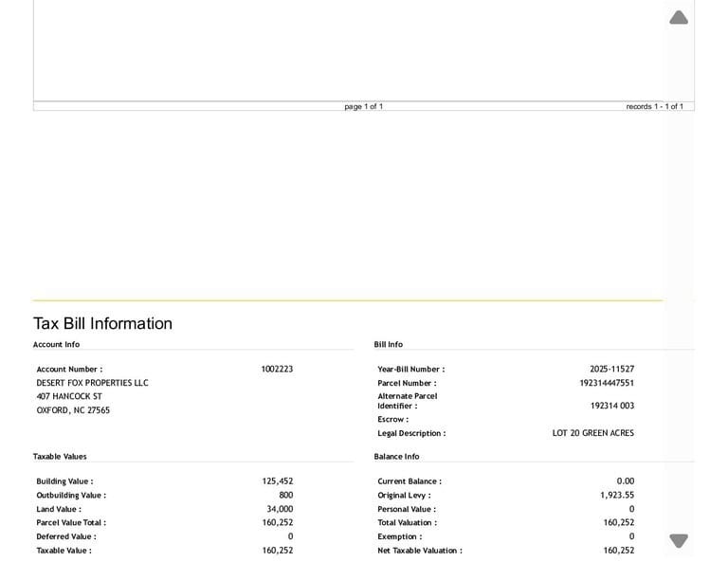Click the scroll up arrow icon

tap(679, 17)
